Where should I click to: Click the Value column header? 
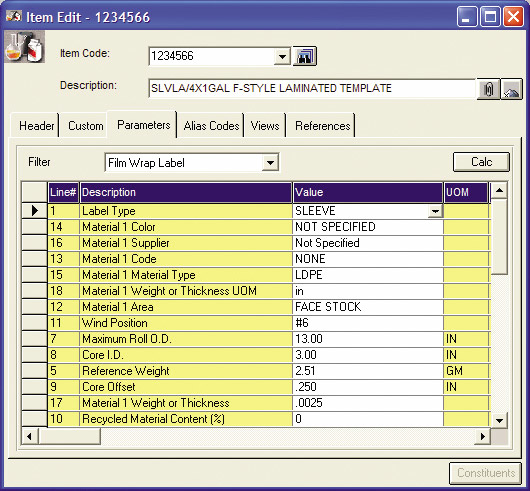(x=368, y=192)
